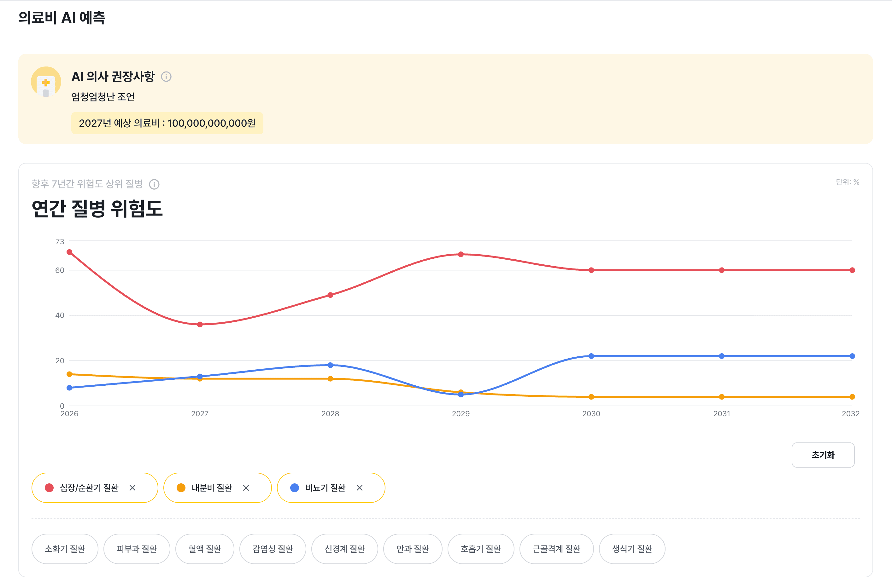The image size is (892, 588).
Task: Select the 안과 질환 chip
Action: pyautogui.click(x=413, y=549)
